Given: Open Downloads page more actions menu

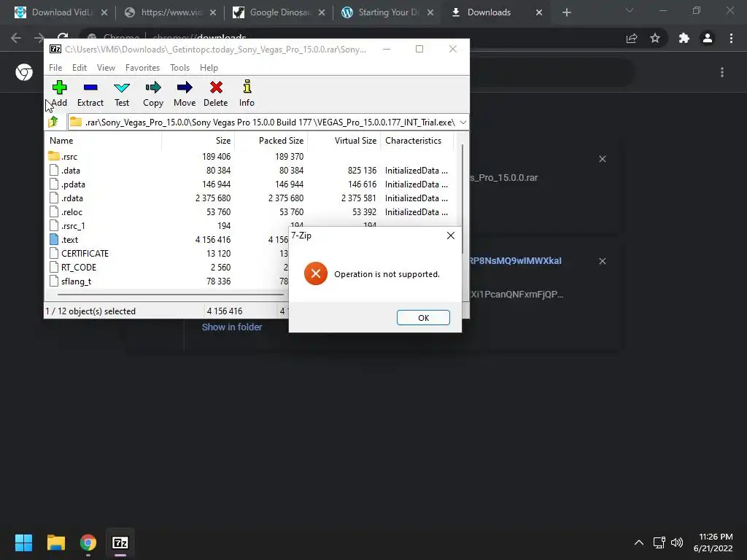Looking at the screenshot, I should coord(722,72).
